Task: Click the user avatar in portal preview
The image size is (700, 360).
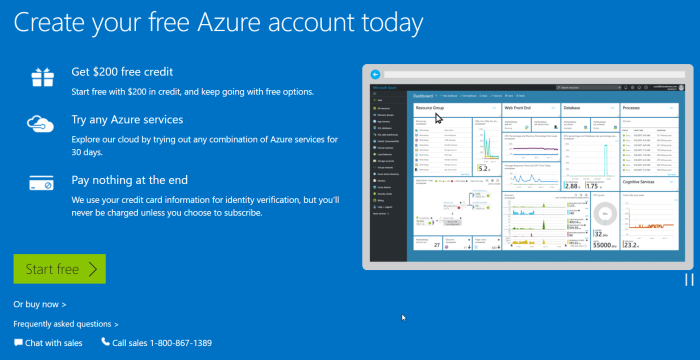Action: click(x=681, y=88)
